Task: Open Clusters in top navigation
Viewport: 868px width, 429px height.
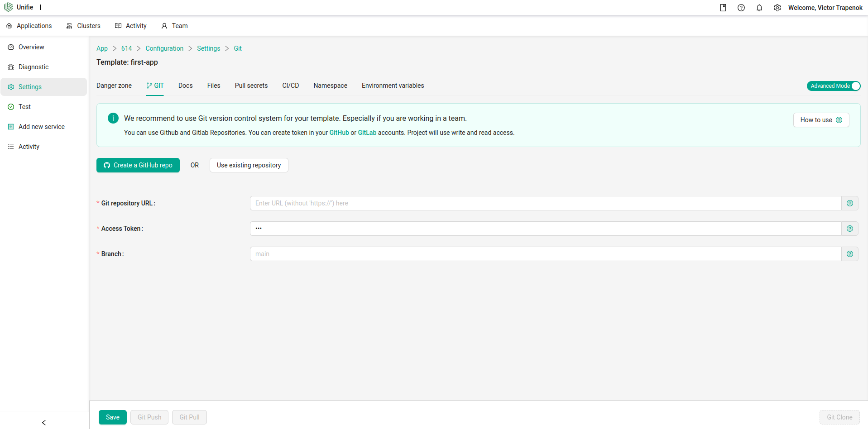Action: tap(83, 26)
